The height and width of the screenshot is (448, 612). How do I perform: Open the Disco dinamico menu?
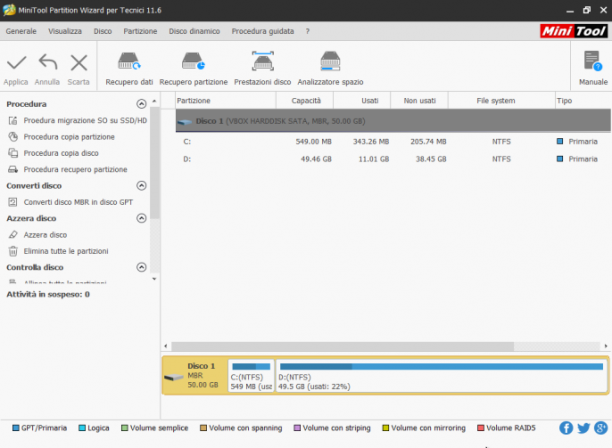tap(194, 31)
